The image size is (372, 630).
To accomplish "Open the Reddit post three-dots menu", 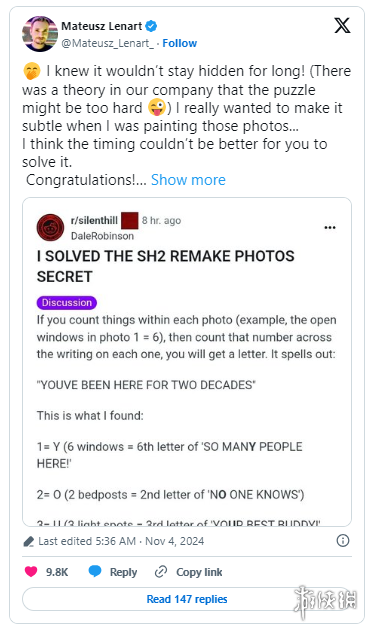I will [330, 227].
